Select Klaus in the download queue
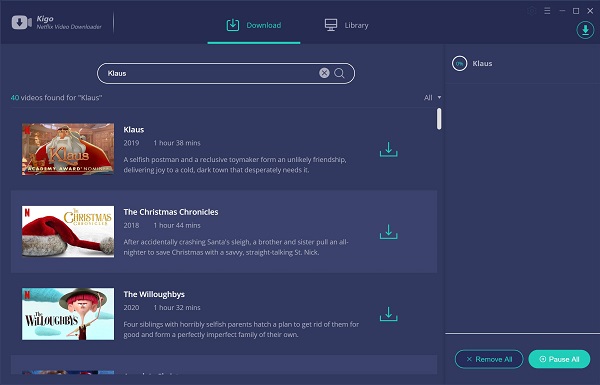This screenshot has height=385, width=600. [522, 64]
